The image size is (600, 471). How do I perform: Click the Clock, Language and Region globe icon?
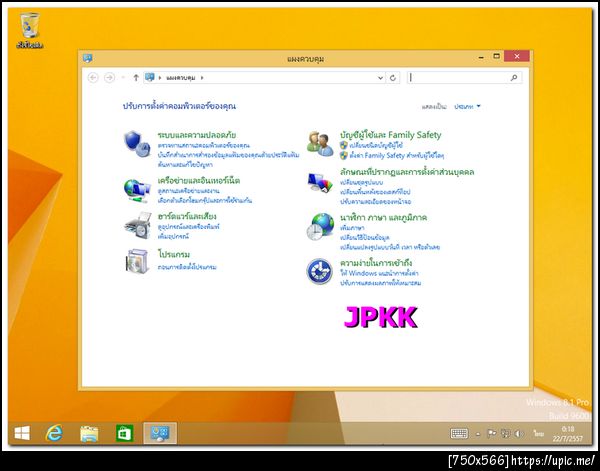point(320,227)
